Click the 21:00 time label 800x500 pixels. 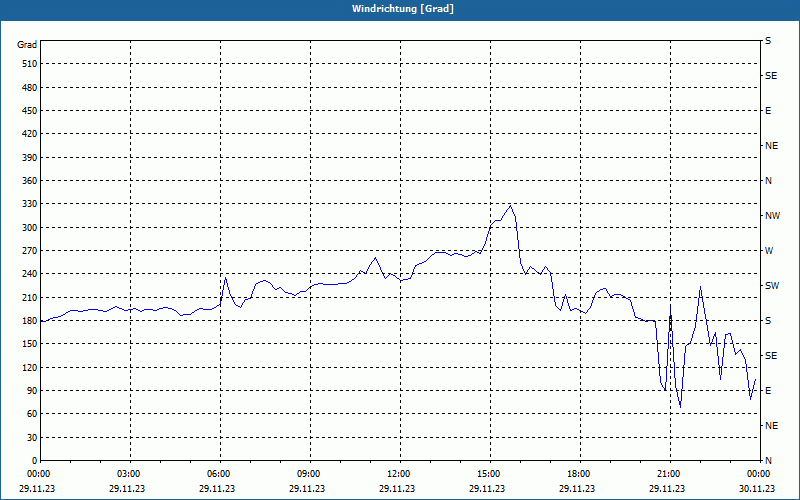click(670, 474)
